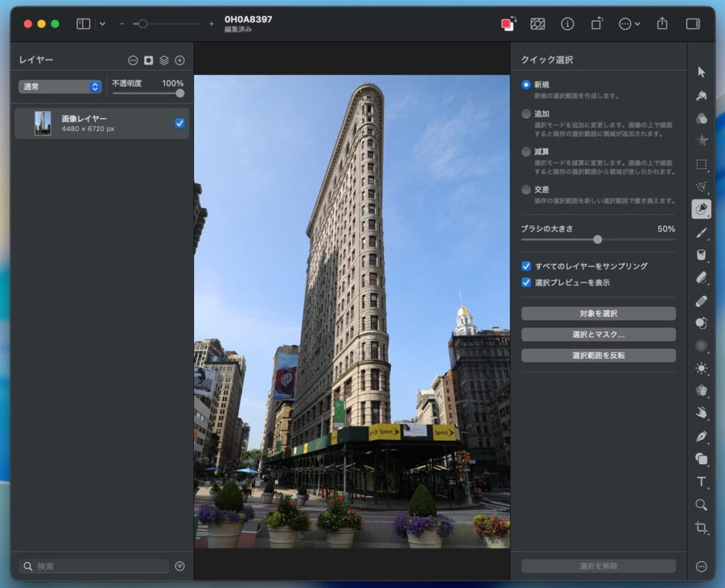Select the Crop tool in the toolbar
The width and height of the screenshot is (725, 588).
point(701,527)
